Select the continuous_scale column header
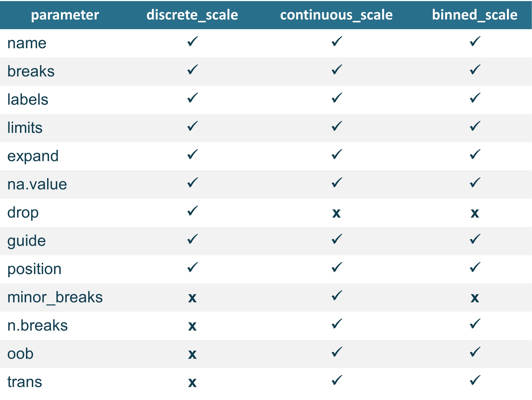 pyautogui.click(x=336, y=15)
